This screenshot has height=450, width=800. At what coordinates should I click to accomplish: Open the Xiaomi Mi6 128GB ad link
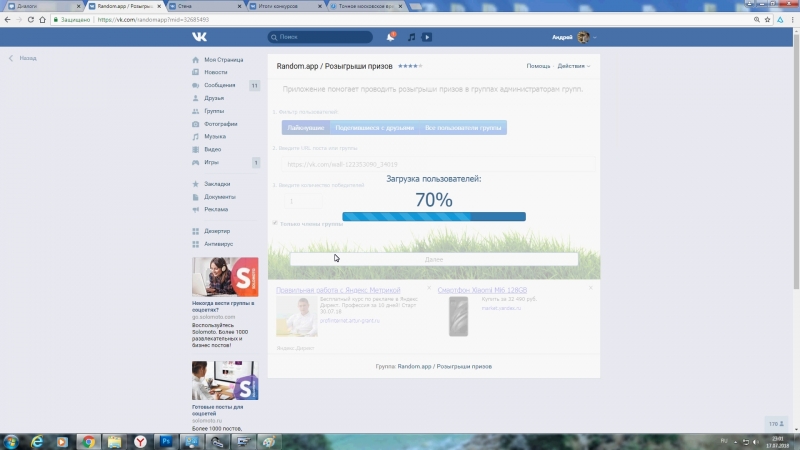(x=482, y=290)
